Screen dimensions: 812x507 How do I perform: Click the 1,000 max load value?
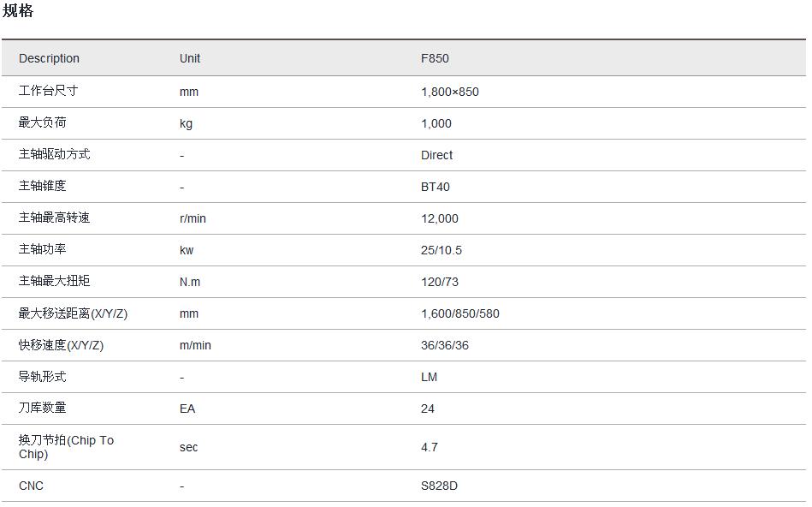coord(436,123)
